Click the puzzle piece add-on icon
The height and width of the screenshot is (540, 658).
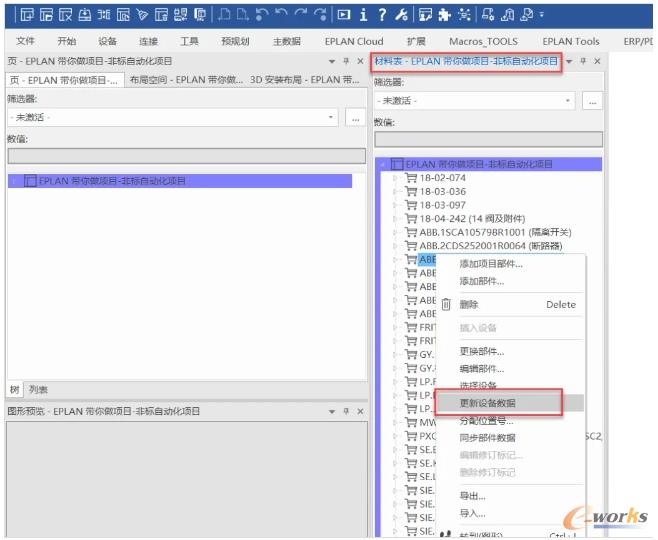[x=444, y=15]
